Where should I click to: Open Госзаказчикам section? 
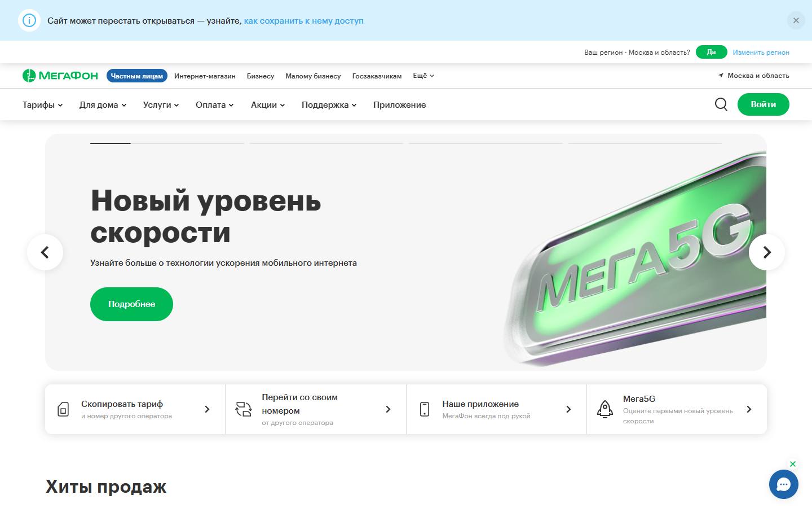click(377, 76)
